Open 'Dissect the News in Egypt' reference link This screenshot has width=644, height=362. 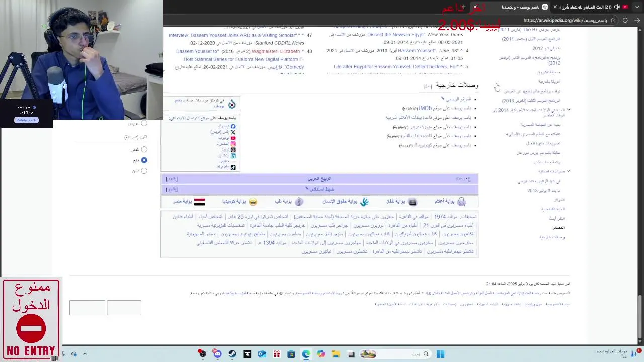pyautogui.click(x=396, y=35)
